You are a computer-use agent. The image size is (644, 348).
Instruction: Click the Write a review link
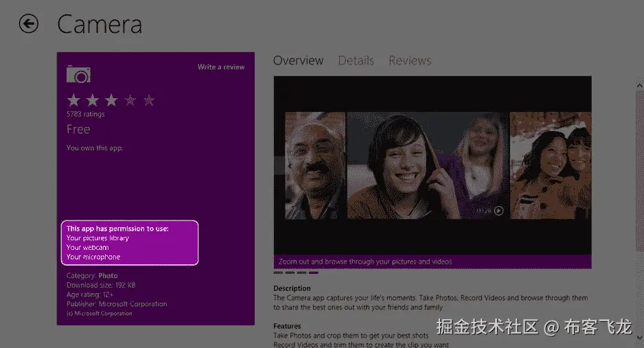[221, 67]
